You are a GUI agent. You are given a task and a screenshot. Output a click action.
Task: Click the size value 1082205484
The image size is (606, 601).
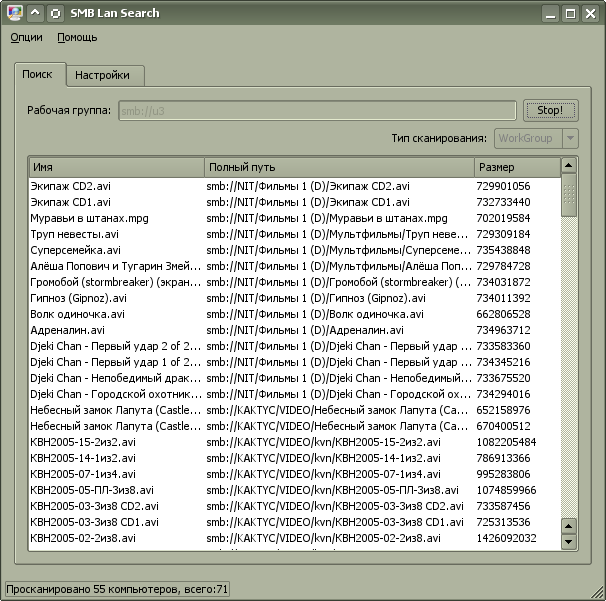506,442
